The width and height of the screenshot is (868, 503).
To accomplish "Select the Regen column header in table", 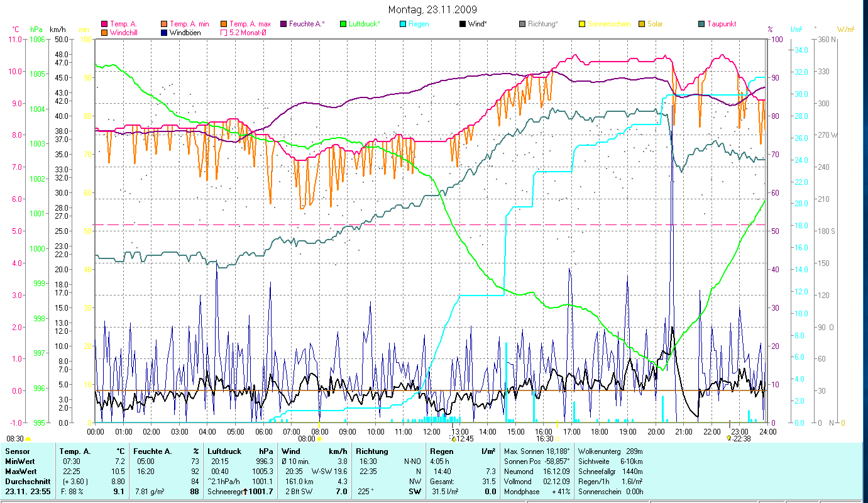I will tap(442, 451).
